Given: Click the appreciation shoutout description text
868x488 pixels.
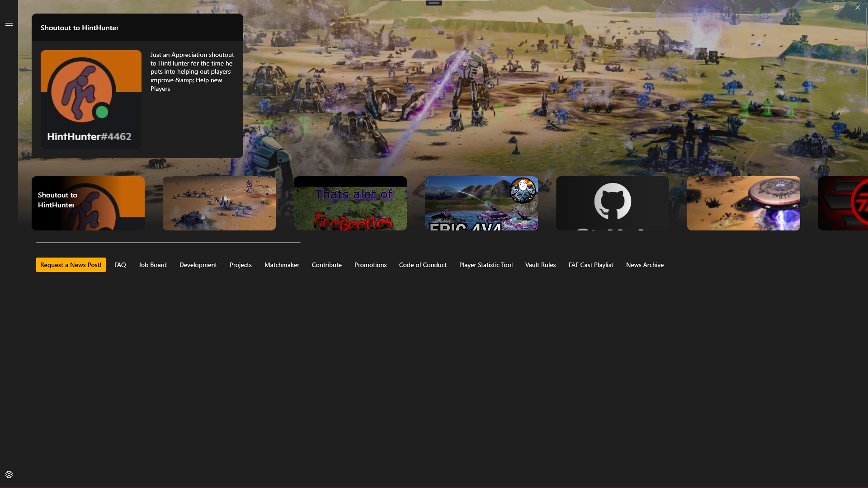Looking at the screenshot, I should point(192,71).
